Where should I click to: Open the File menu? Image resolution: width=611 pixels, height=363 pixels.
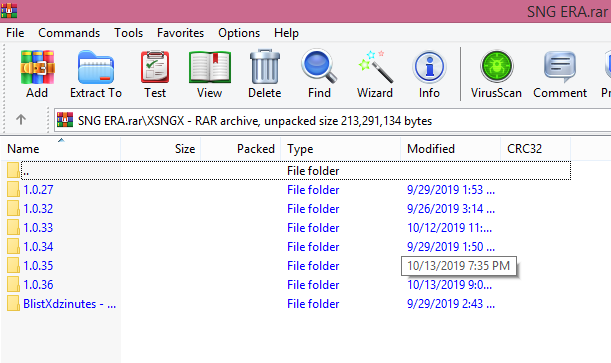pyautogui.click(x=15, y=33)
